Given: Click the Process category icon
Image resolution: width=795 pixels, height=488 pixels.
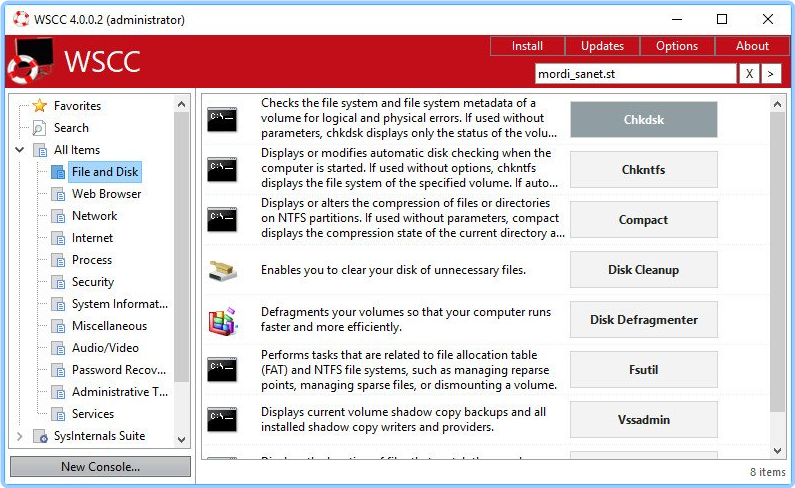Looking at the screenshot, I should (x=58, y=260).
